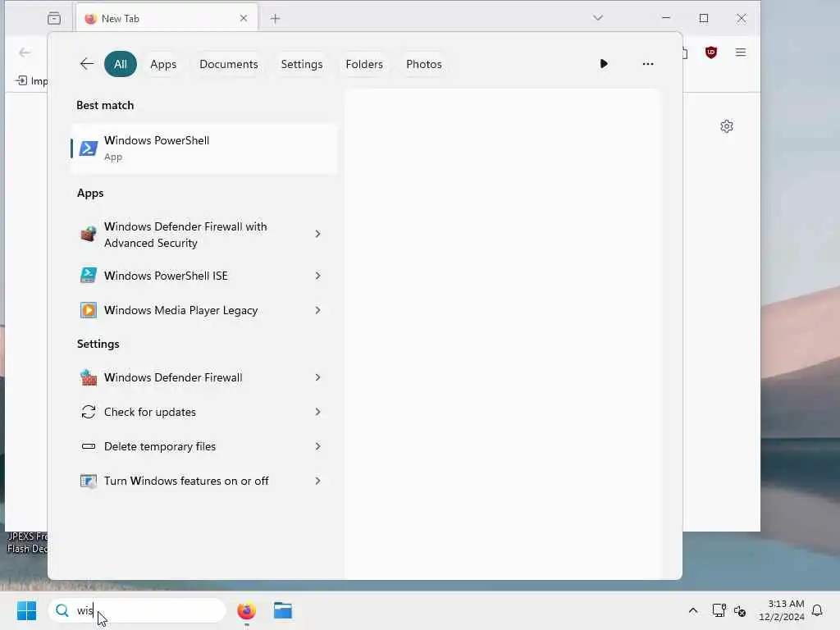Screen dimensions: 840x630
Task: Click the Windows Defender Firewall settings icon
Action: [x=89, y=377]
